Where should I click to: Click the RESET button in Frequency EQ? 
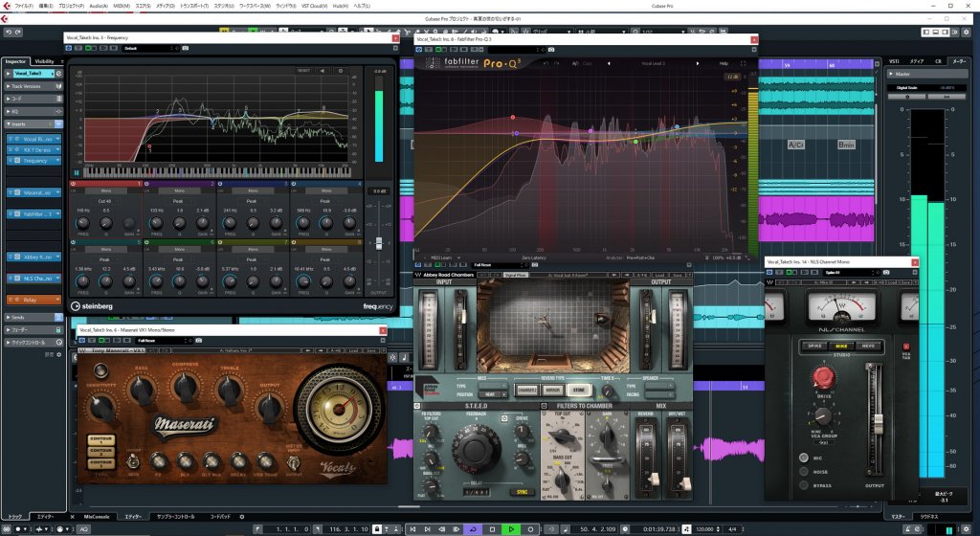pyautogui.click(x=303, y=70)
